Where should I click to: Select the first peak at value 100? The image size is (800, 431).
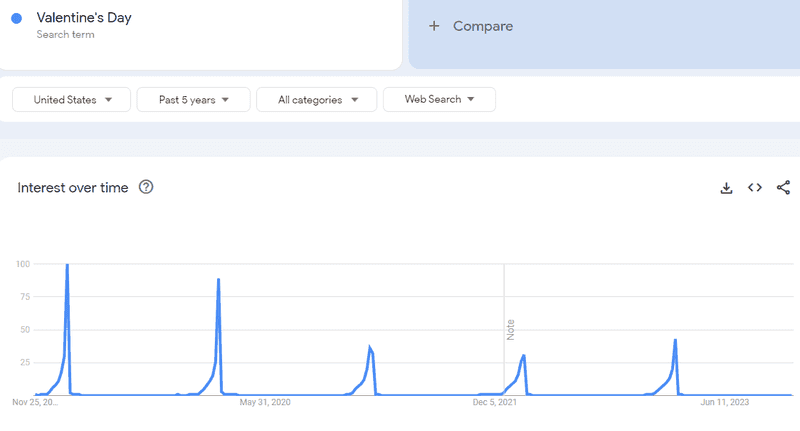point(67,265)
